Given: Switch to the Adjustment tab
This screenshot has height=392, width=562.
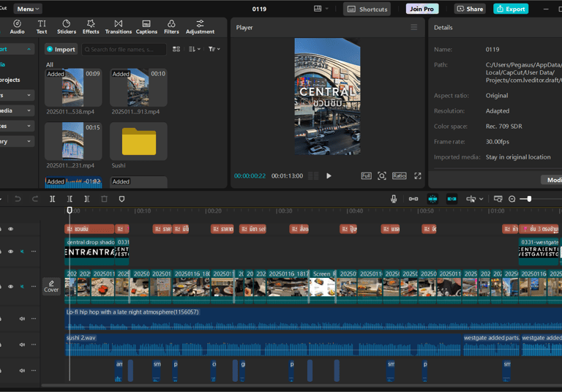Looking at the screenshot, I should click(x=200, y=27).
